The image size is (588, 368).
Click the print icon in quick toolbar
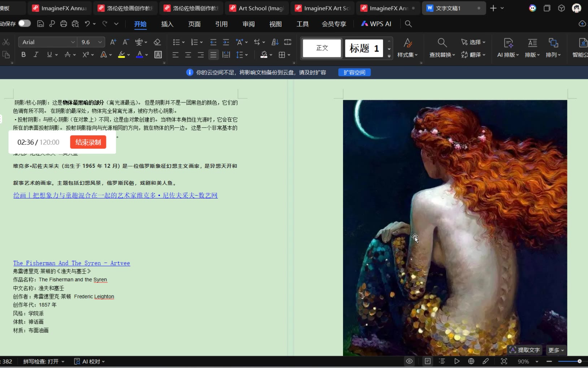click(63, 24)
